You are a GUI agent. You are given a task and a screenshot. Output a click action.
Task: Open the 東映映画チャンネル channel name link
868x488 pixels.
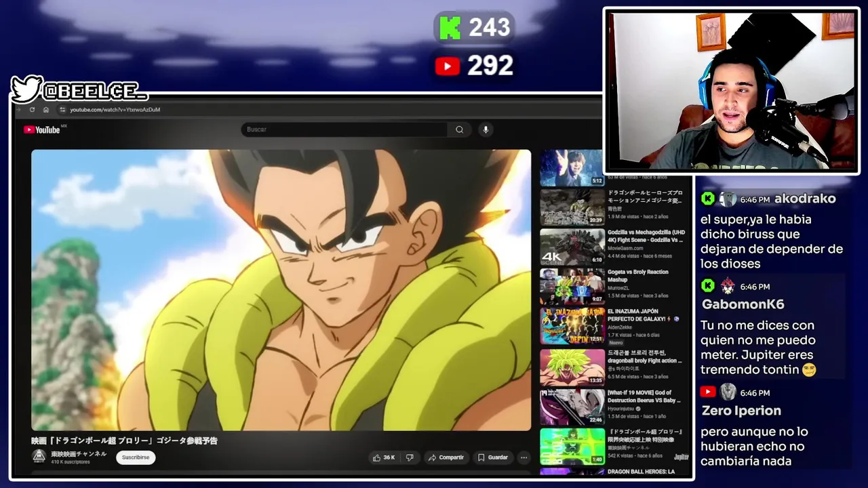point(79,454)
